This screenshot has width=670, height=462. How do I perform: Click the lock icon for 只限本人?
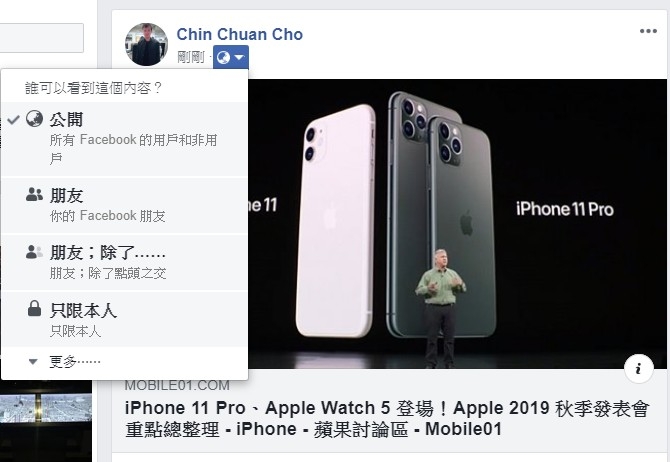(34, 308)
